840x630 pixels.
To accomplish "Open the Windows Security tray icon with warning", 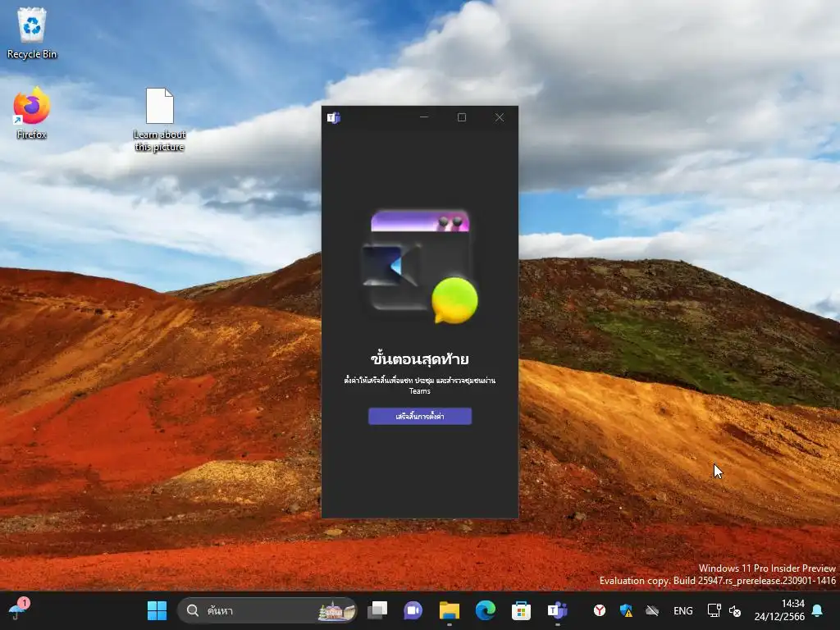I will click(626, 610).
